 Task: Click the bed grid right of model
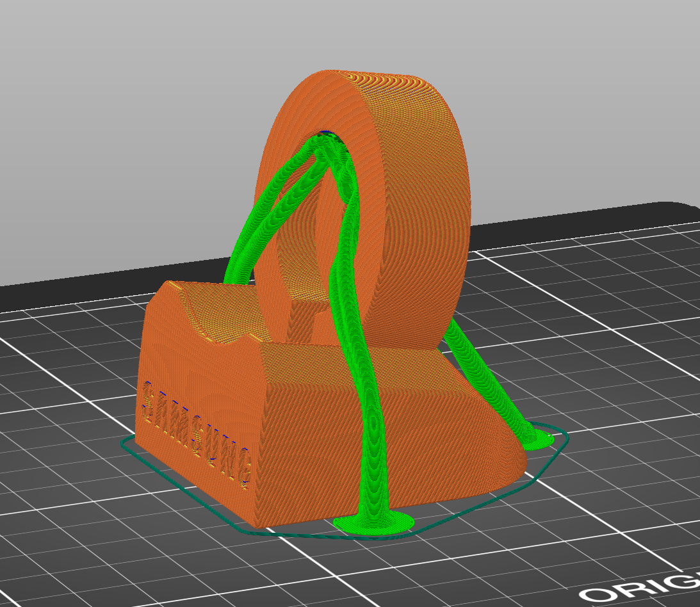coord(603,357)
